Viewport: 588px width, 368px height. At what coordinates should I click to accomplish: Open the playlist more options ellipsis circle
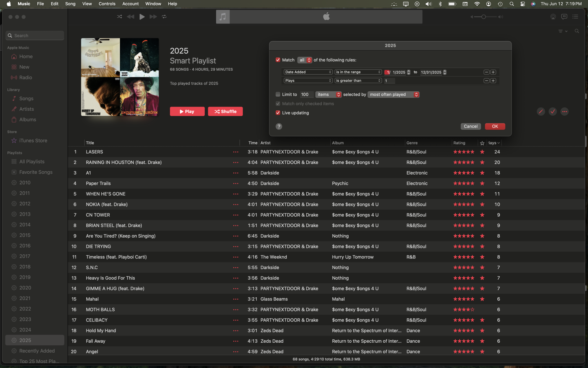tap(564, 112)
